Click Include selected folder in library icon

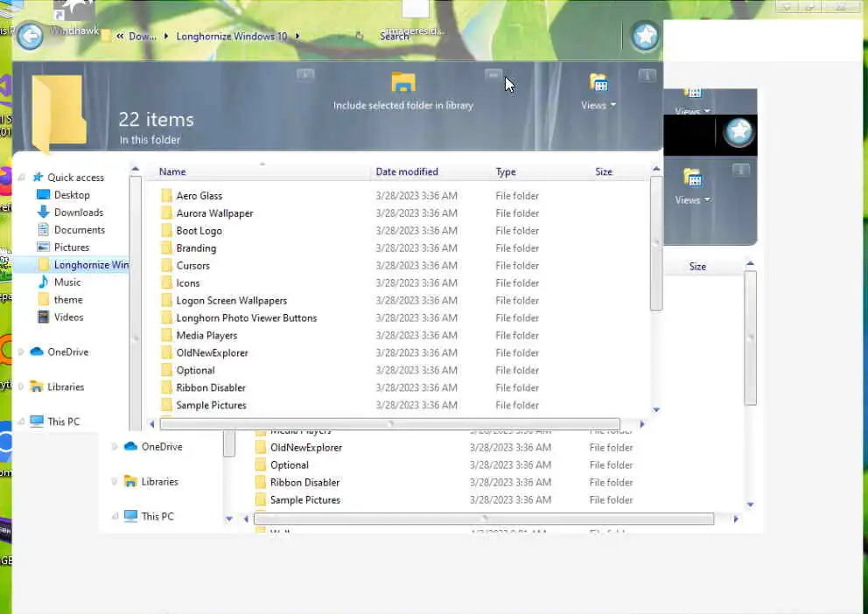coord(403,82)
